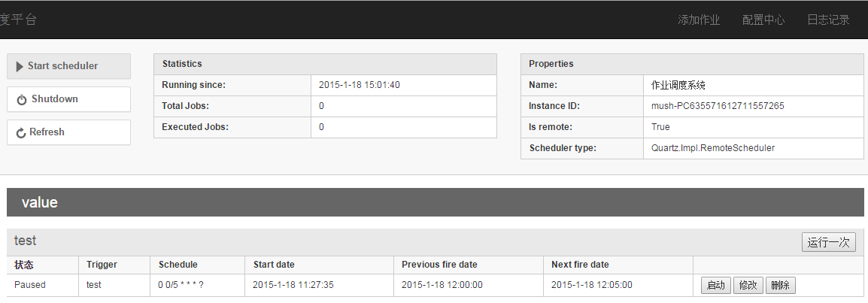Image resolution: width=868 pixels, height=303 pixels.
Task: Click the 启动 start trigger button
Action: click(715, 286)
